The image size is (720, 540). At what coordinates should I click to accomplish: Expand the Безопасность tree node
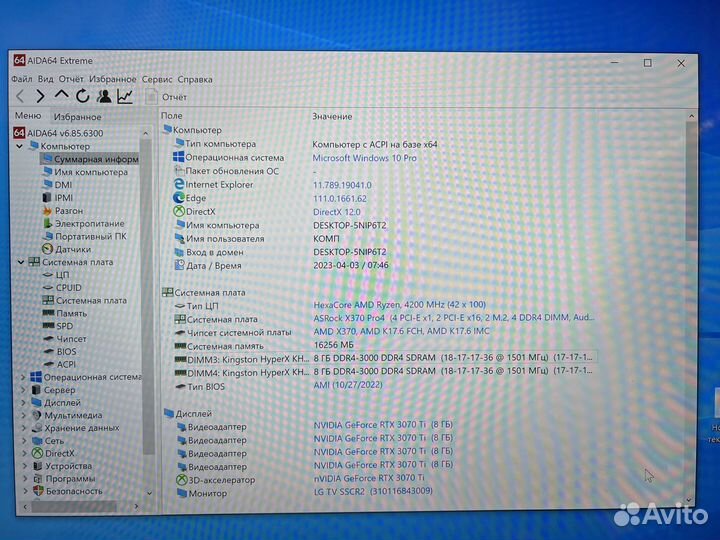(25, 491)
